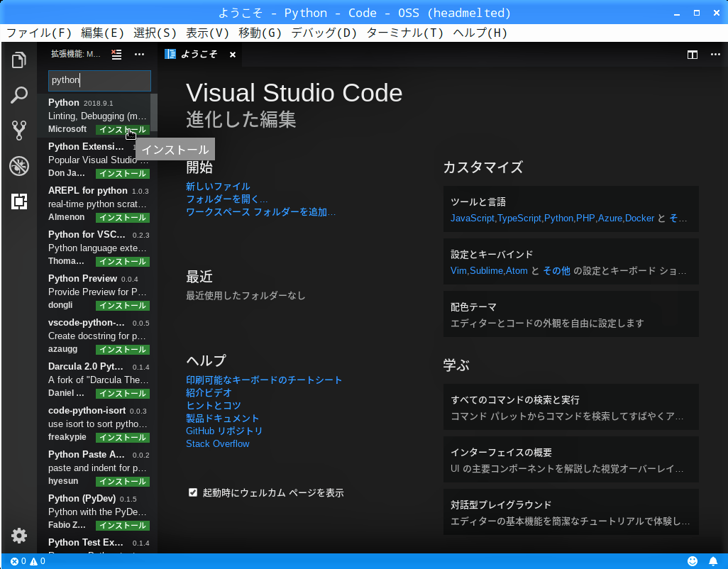Select the ようこそ editor tab

tap(200, 55)
